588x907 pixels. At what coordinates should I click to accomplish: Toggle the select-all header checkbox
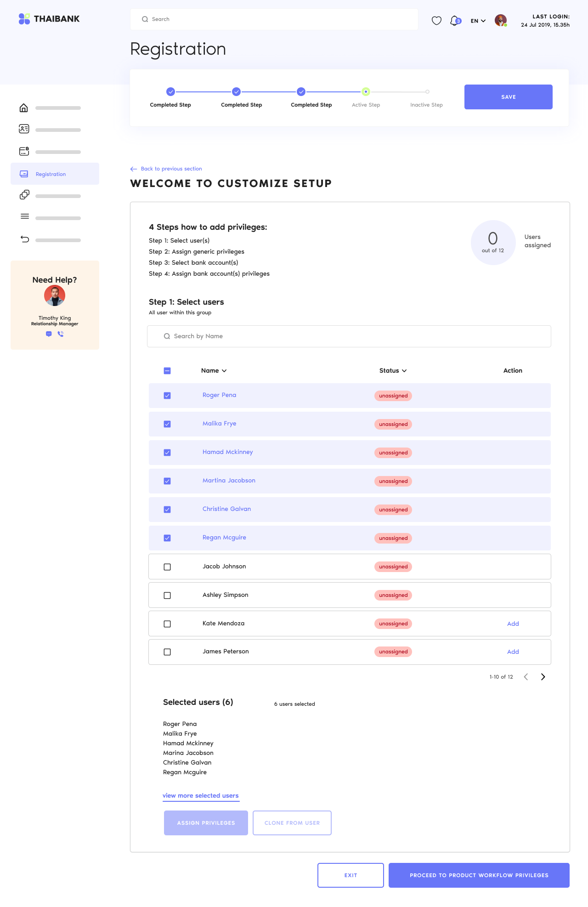coord(167,371)
